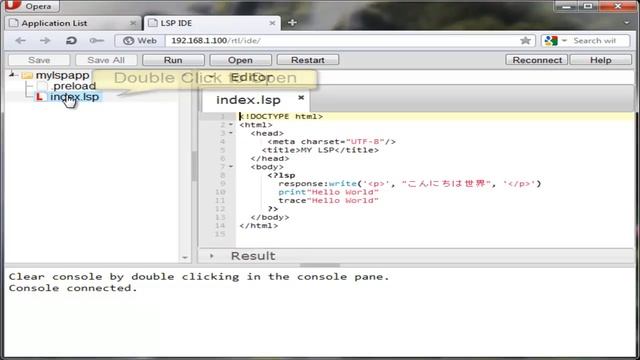Bookmark the page with the star icon
Image resolution: width=640 pixels, height=360 pixels.
point(525,40)
